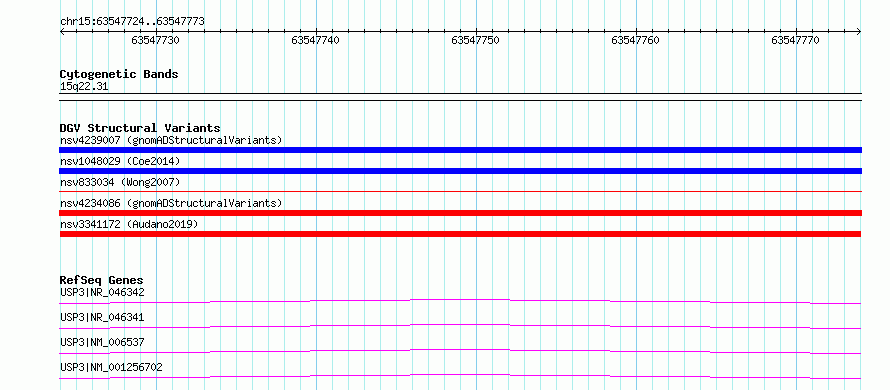Open variant nsv3341172 (Audano2019) label
The height and width of the screenshot is (390, 890).
tap(129, 224)
